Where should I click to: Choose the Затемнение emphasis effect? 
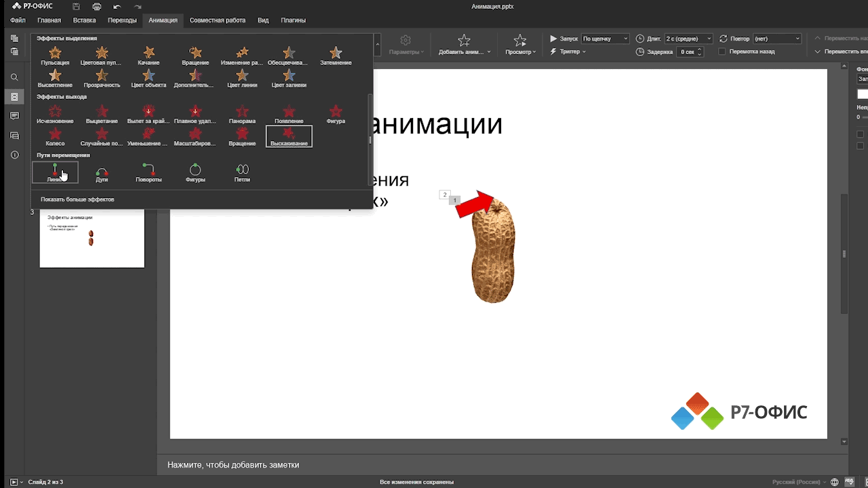tap(336, 56)
